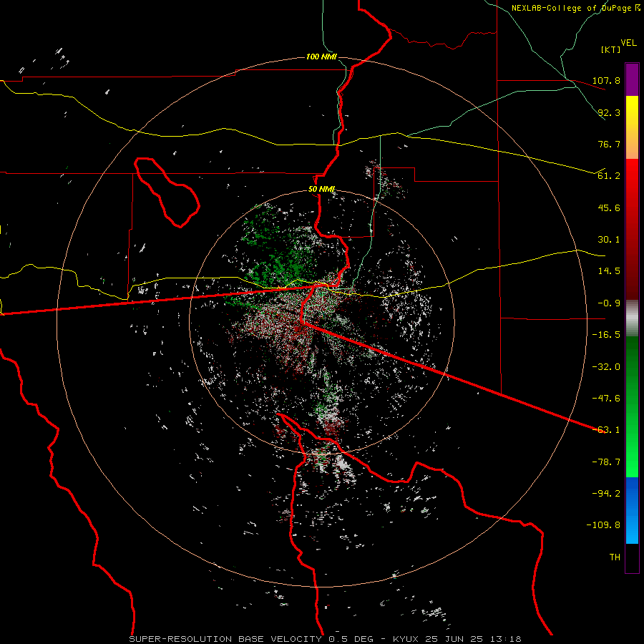
Task: Pick the purple segment of the velocity color bar
Action: tap(632, 80)
